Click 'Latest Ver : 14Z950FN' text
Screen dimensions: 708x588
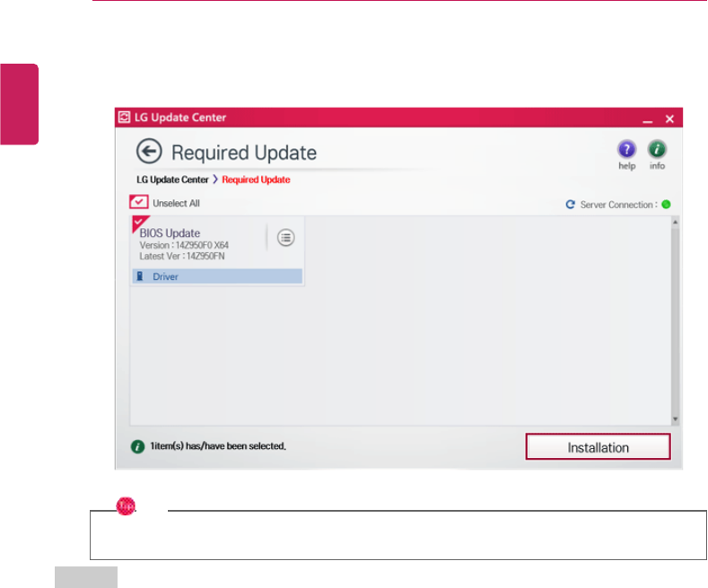[x=182, y=256]
